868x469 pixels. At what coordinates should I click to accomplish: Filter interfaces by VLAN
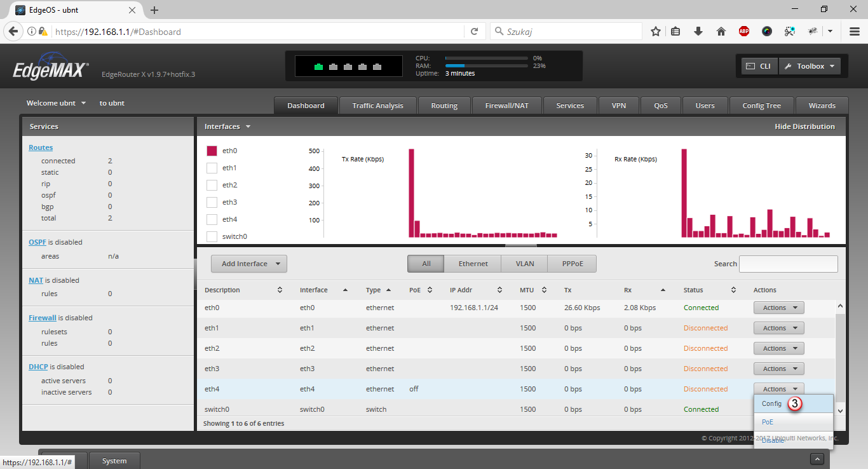524,264
